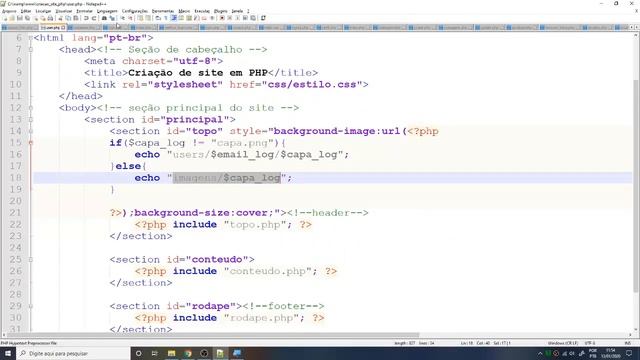Stop macro recording from the toolbar
Viewport: 640px width, 360px height.
click(229, 18)
